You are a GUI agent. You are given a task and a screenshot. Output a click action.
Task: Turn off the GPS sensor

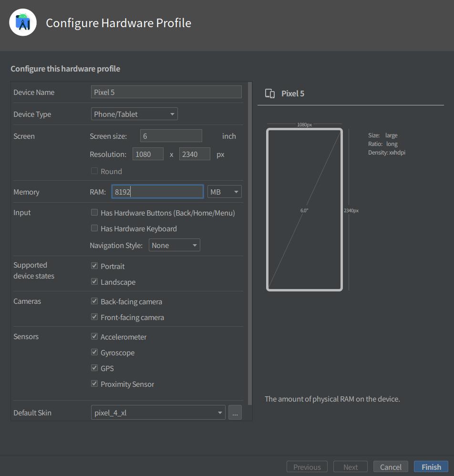(94, 368)
